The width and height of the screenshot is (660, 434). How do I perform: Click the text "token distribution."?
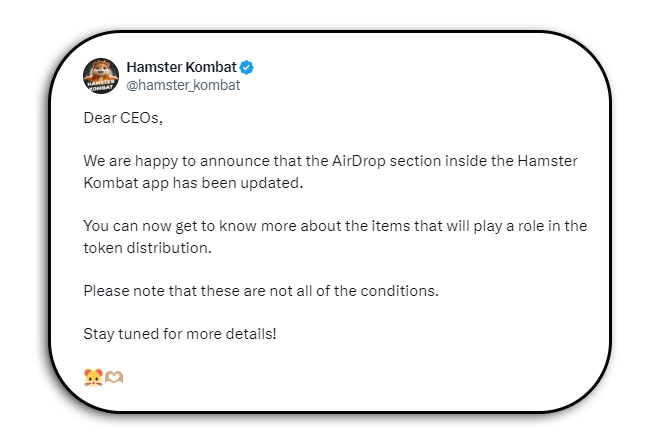[x=147, y=248]
